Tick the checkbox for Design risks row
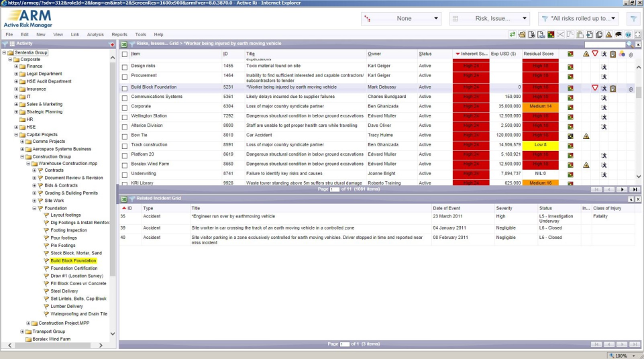 point(125,67)
